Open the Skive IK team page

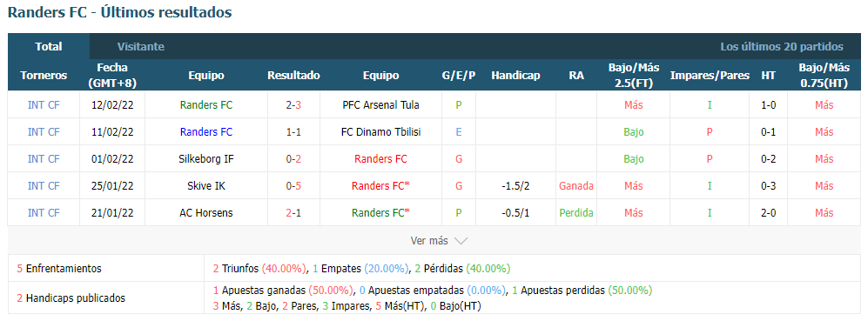pos(206,186)
